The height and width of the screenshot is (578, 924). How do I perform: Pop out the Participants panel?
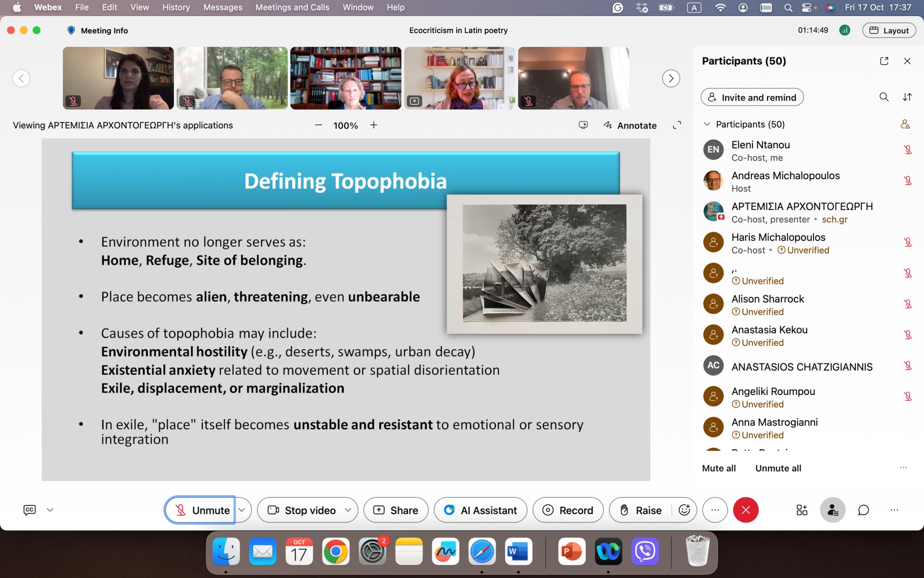click(884, 61)
